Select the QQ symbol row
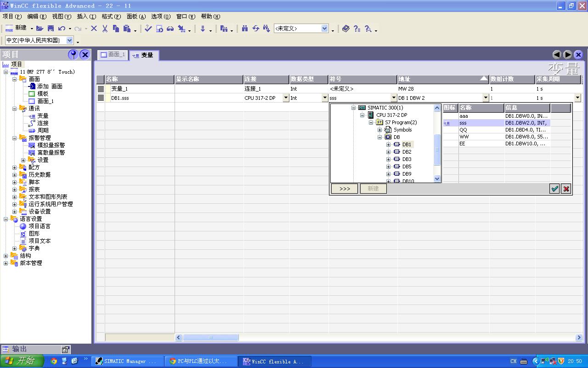The image size is (588, 368). (496, 130)
